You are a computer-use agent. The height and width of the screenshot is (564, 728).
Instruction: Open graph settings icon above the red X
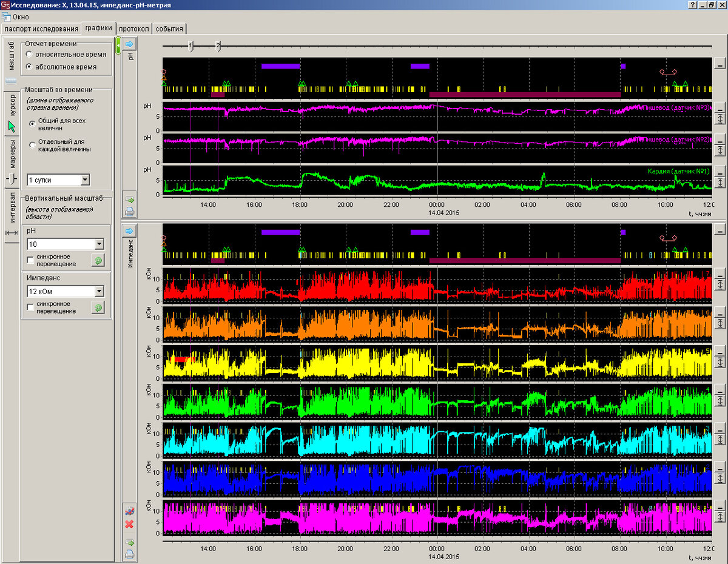(129, 511)
